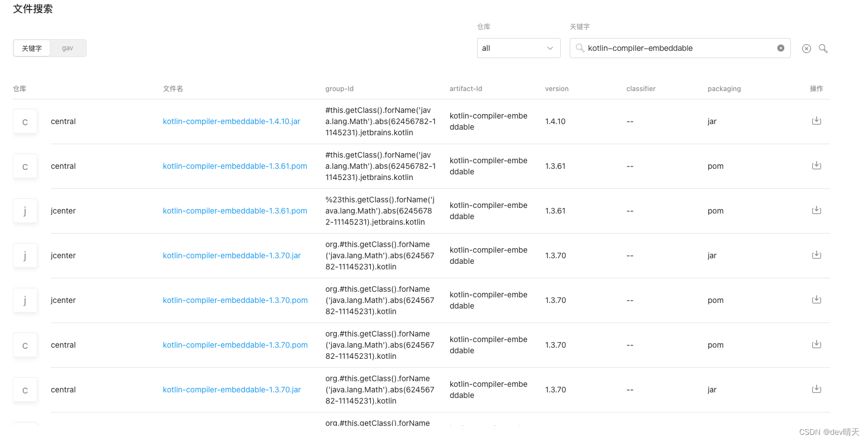Image resolution: width=868 pixels, height=441 pixels.
Task: Click the central repository avatar in the 1.4.10.jar row
Action: [25, 121]
